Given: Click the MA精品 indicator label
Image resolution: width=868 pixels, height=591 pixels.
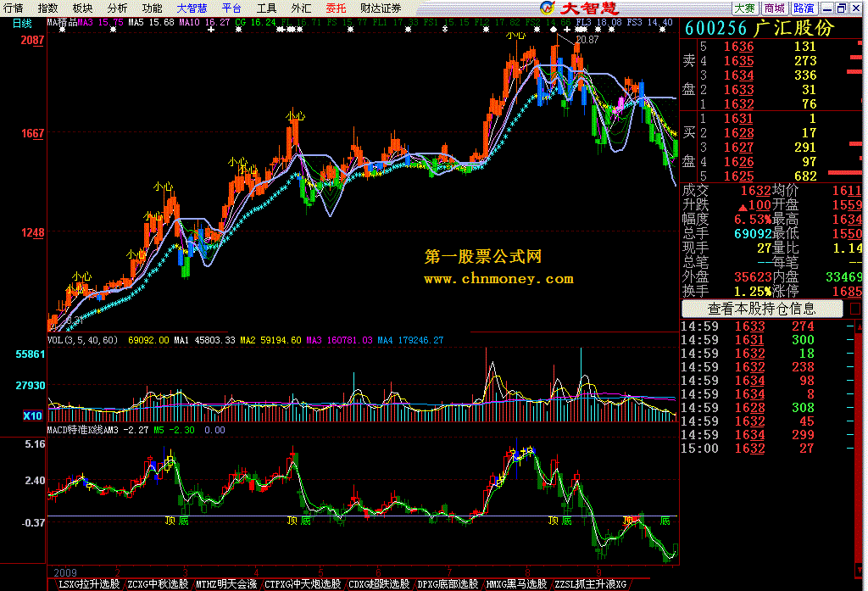Looking at the screenshot, I should tap(62, 23).
